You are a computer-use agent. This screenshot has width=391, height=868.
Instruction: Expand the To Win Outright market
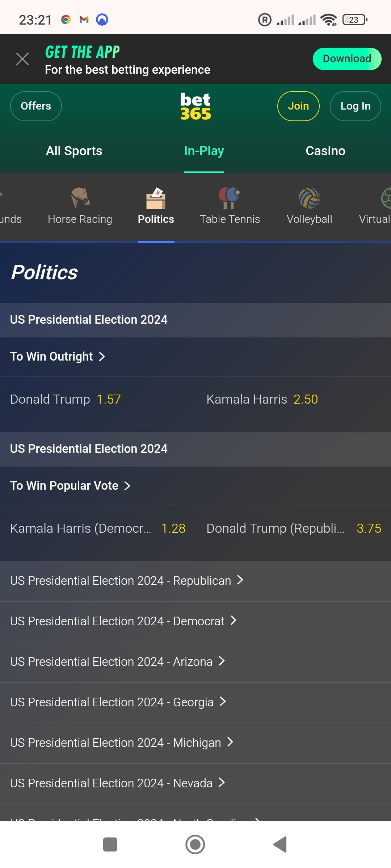point(58,357)
